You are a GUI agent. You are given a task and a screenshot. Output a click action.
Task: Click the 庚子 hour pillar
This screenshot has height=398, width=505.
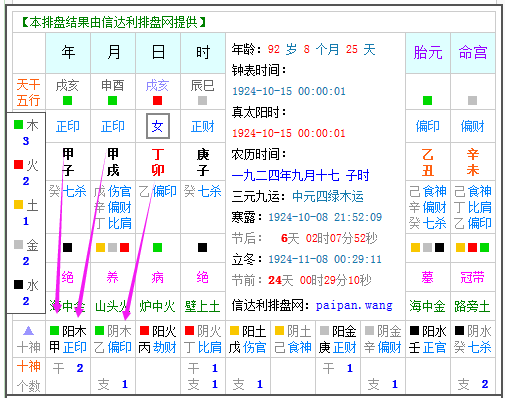click(203, 162)
